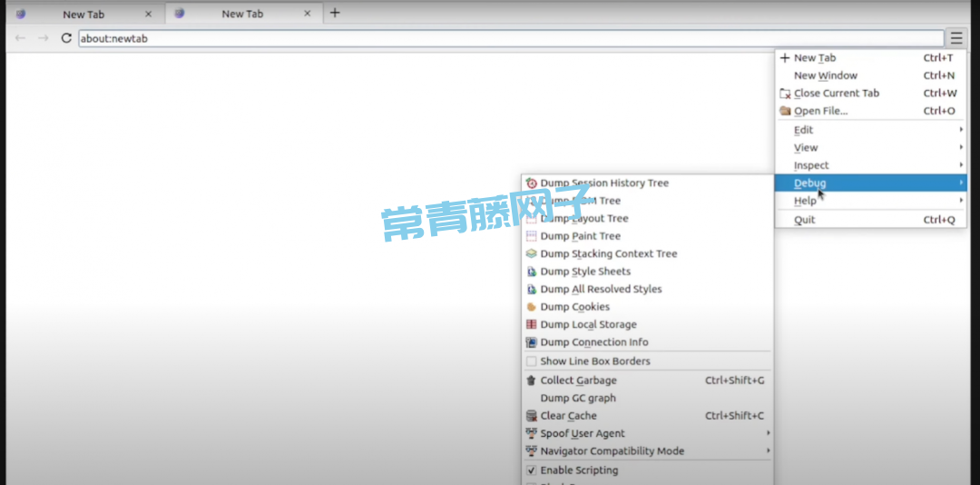Click the reload page icon
This screenshot has width=980, height=485.
[66, 38]
